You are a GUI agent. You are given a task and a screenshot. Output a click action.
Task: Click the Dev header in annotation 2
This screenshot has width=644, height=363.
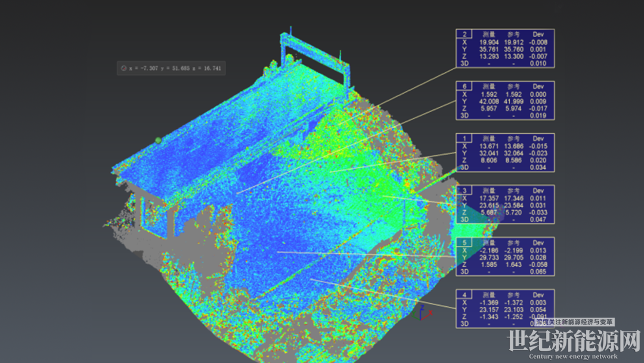coord(538,35)
